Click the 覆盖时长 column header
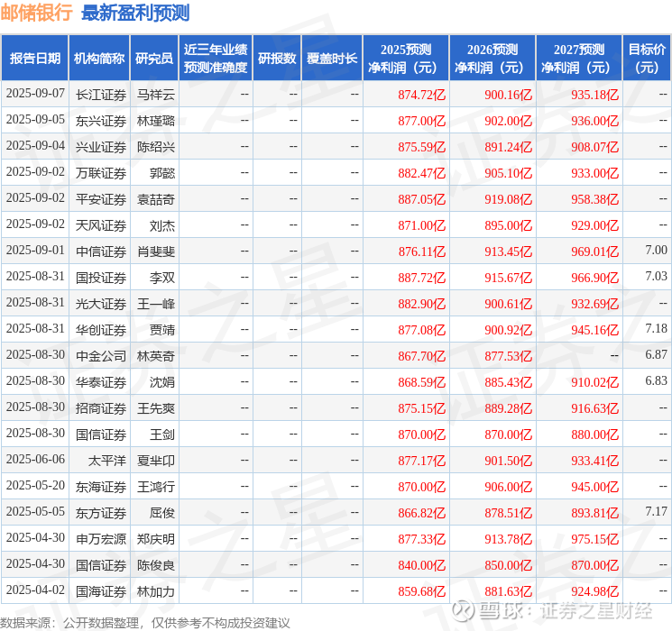This screenshot has width=672, height=631. click(x=332, y=59)
